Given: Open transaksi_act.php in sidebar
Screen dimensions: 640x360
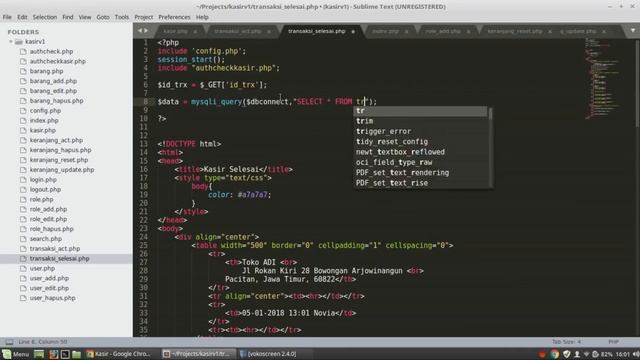Looking at the screenshot, I should coord(55,249).
